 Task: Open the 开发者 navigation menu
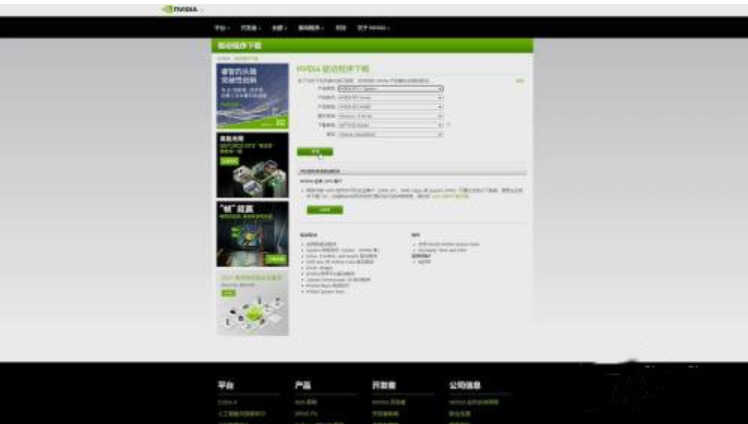250,28
